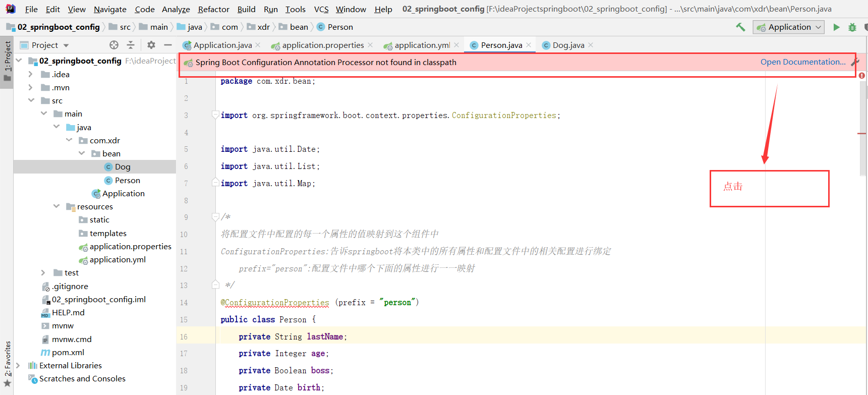Fold the comment block at line 9
The image size is (868, 395).
215,217
